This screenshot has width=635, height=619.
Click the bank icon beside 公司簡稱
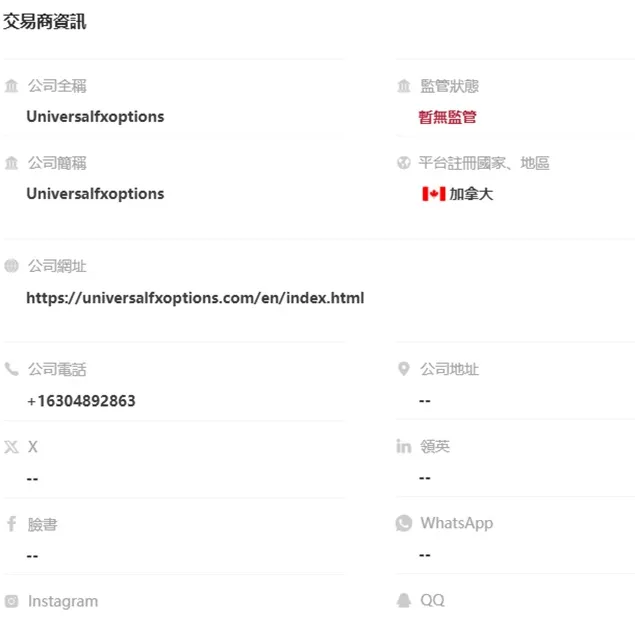11,163
